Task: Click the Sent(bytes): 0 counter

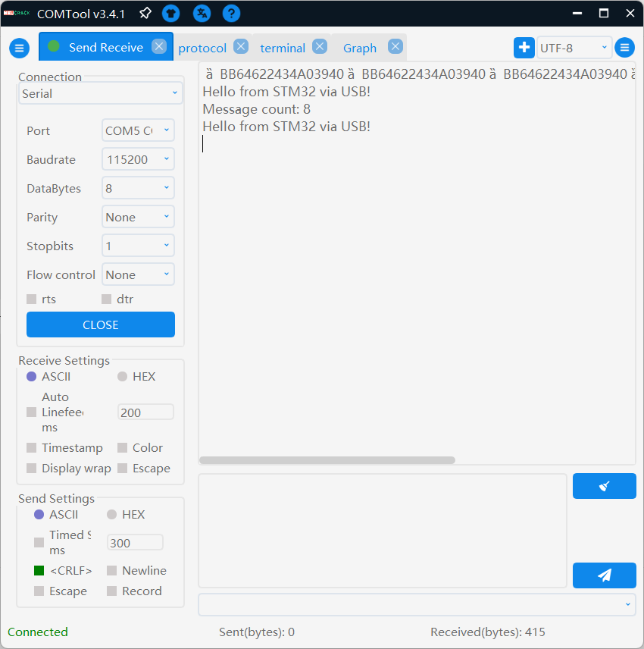Action: [256, 632]
